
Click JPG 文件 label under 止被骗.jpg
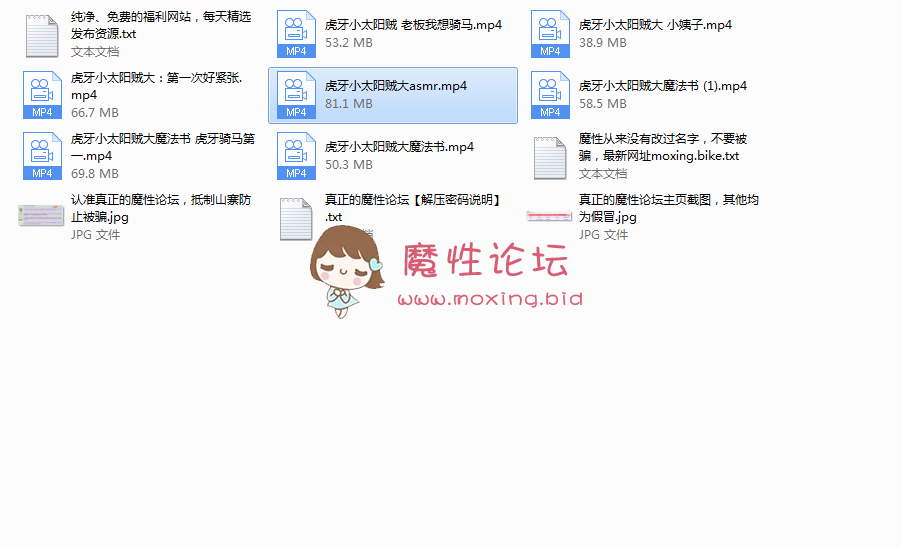[95, 234]
